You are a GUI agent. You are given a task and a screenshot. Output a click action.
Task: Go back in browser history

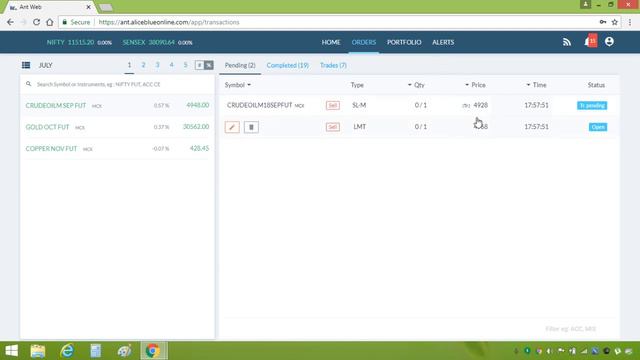(x=10, y=22)
